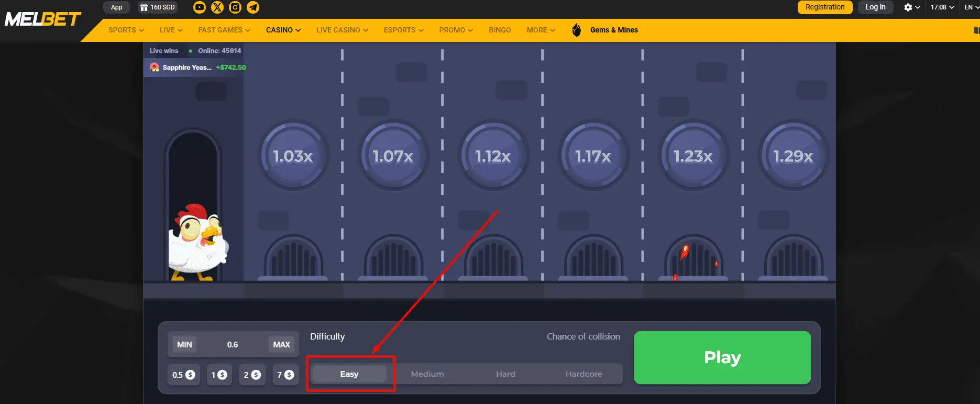The height and width of the screenshot is (404, 980).
Task: Open Gems & Mines link
Action: point(614,30)
